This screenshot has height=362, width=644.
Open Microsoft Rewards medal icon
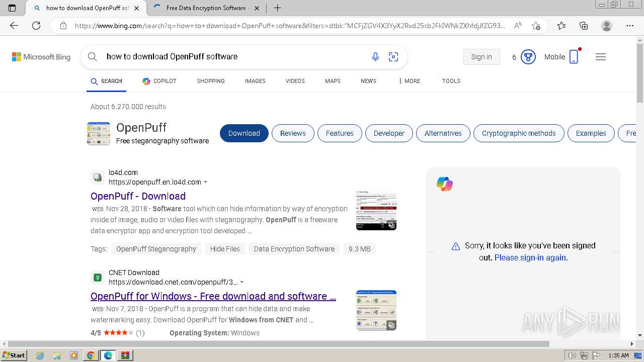(x=528, y=57)
